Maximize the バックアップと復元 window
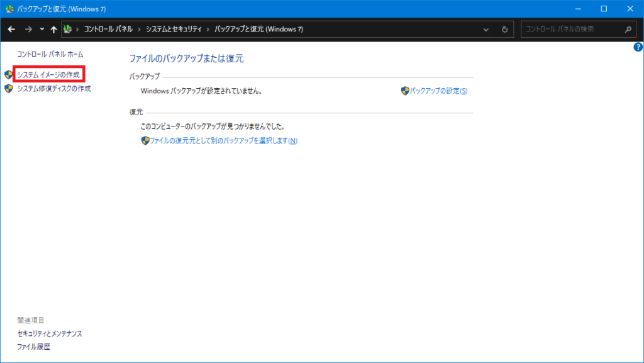The image size is (644, 363). (604, 9)
